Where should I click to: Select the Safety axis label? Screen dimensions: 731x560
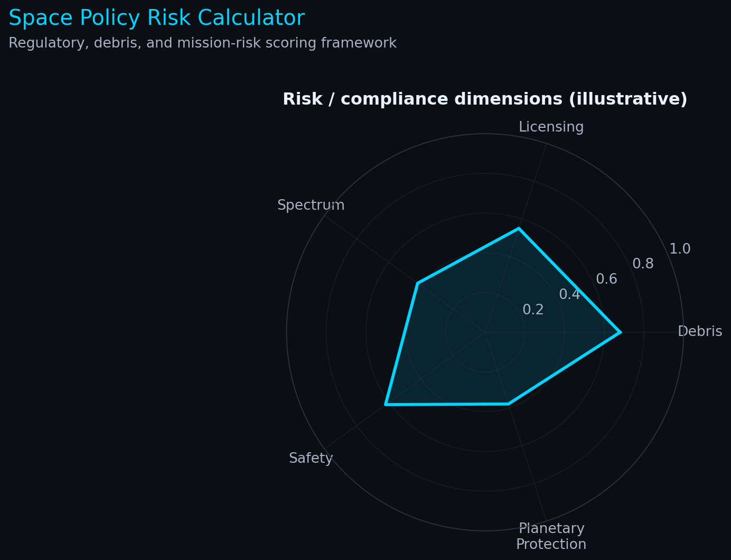tap(311, 459)
